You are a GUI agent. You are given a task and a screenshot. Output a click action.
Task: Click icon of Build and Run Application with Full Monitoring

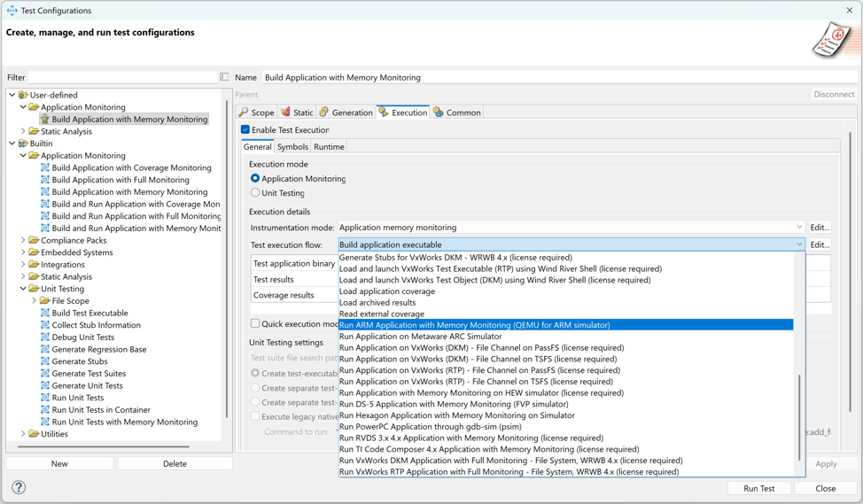(x=45, y=216)
